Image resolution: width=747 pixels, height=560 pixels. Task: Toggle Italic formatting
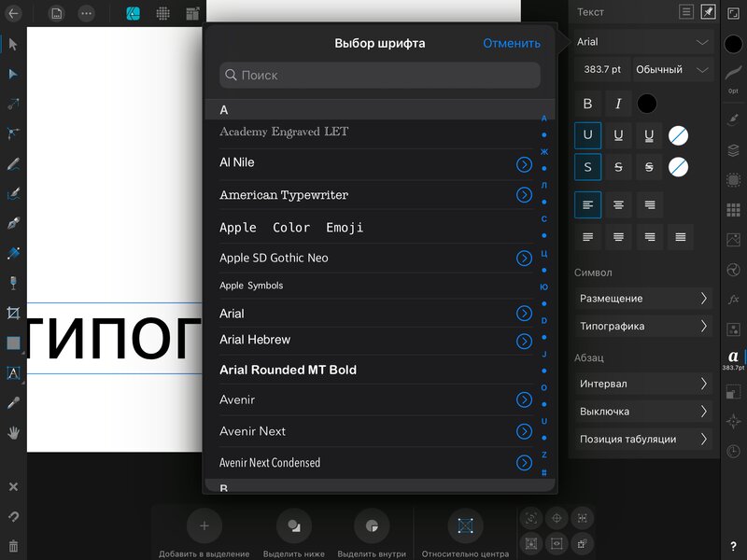618,104
